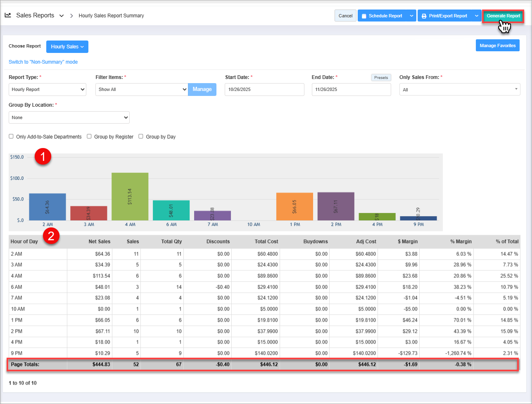Image resolution: width=532 pixels, height=404 pixels.
Task: Sort by the Net Sales column header
Action: (x=99, y=241)
